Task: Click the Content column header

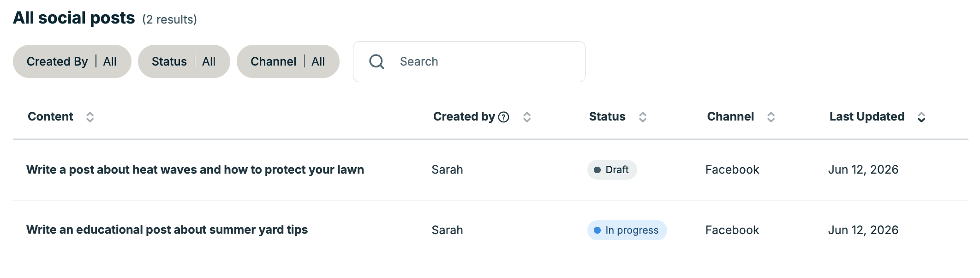Action: coord(50,116)
